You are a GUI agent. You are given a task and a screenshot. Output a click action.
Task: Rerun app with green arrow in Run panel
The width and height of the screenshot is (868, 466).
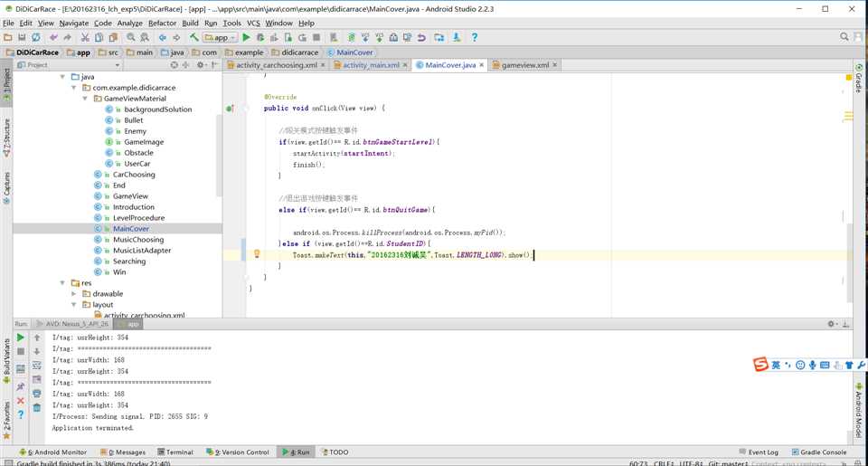21,338
